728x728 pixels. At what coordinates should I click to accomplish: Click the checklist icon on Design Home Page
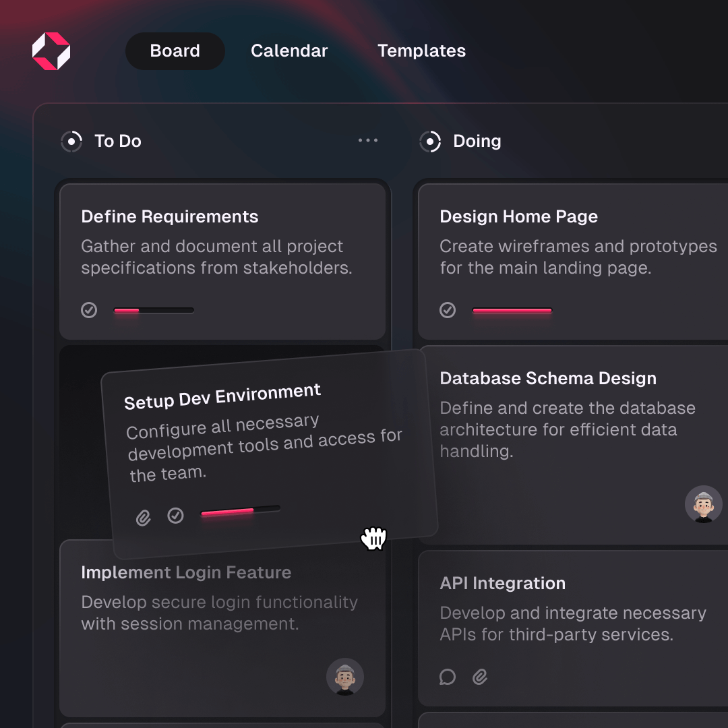448,310
